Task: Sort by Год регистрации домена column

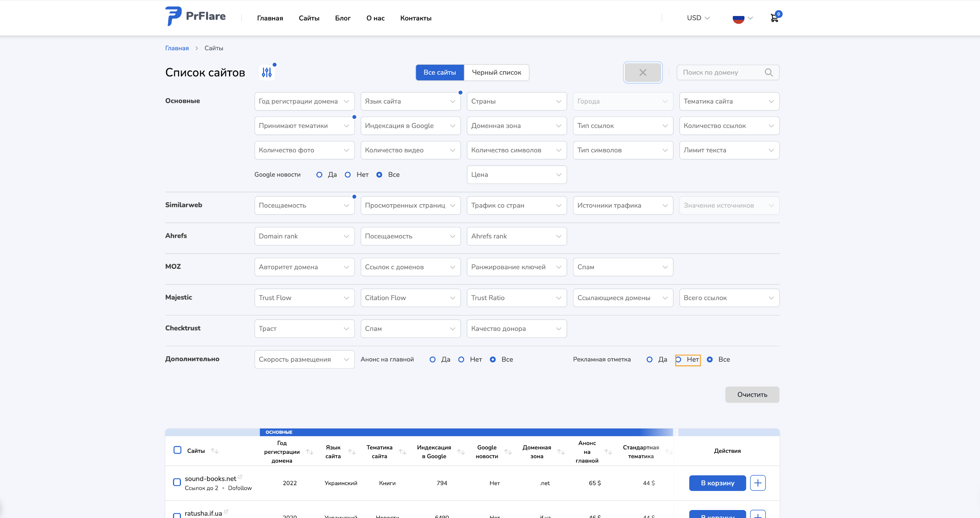Action: pyautogui.click(x=310, y=452)
